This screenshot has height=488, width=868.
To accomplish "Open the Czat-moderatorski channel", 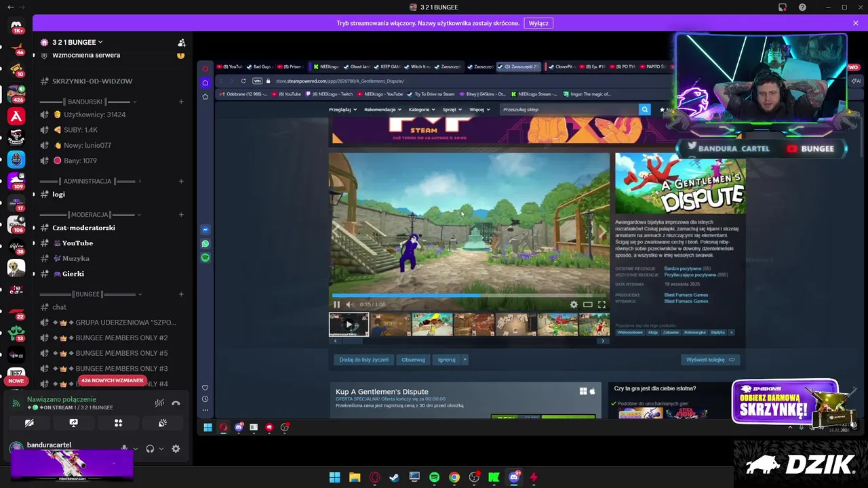I will (83, 228).
